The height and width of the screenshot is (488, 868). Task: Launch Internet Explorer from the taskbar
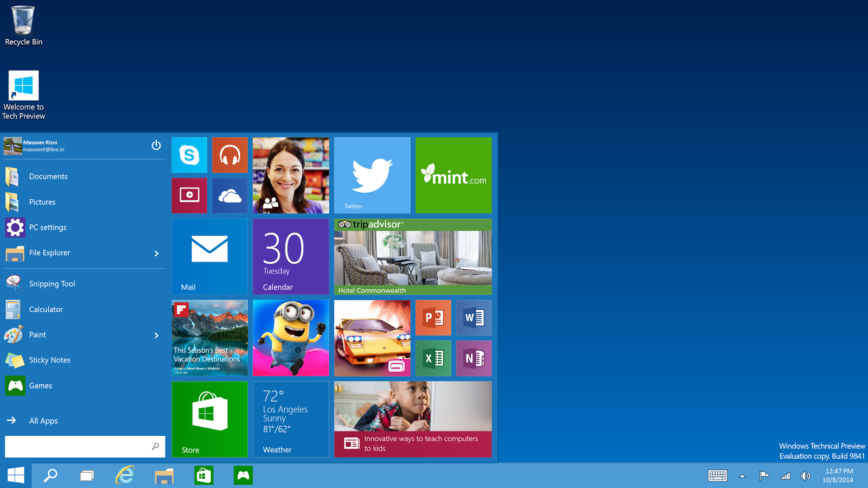125,476
